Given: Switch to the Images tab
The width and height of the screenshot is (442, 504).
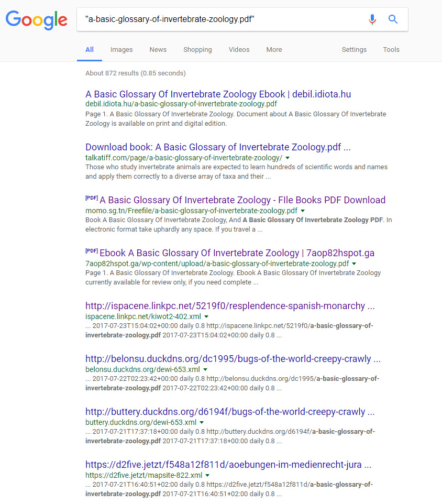Looking at the screenshot, I should click(x=121, y=50).
